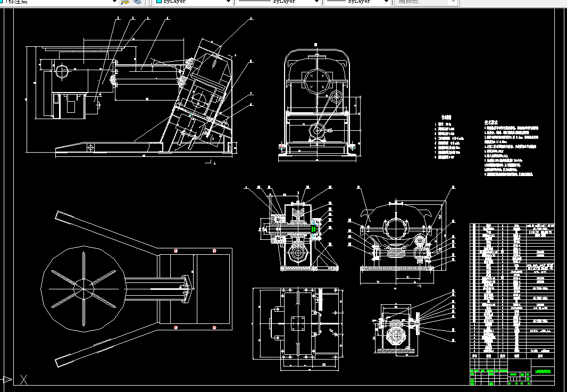This screenshot has height=392, width=567.
Task: Open the 标注层 layer dropdown
Action: (x=59, y=2)
